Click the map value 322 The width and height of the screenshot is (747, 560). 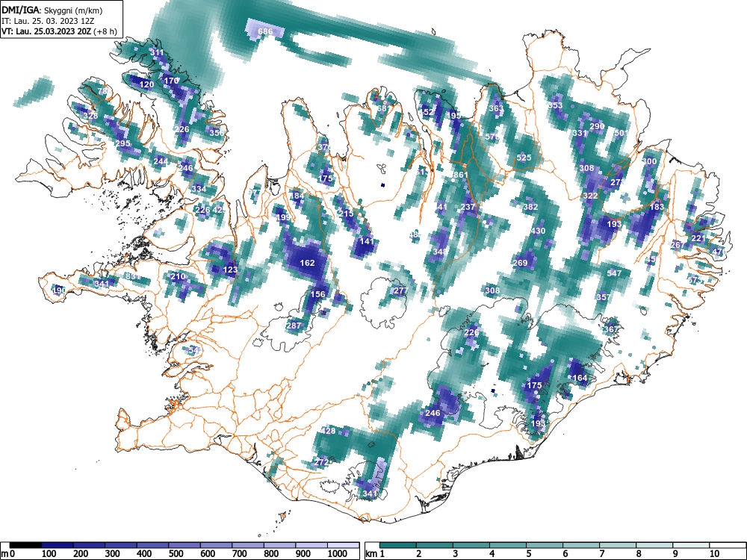pos(590,196)
